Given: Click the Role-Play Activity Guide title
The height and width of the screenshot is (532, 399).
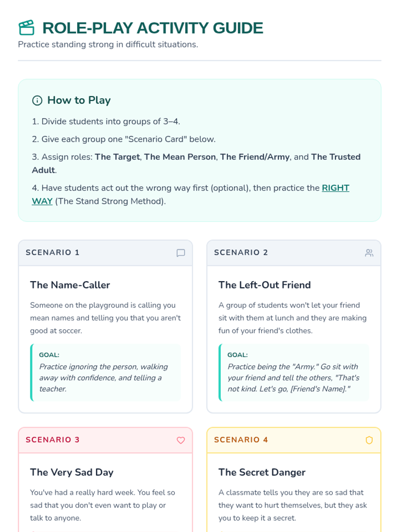Looking at the screenshot, I should pos(153,28).
